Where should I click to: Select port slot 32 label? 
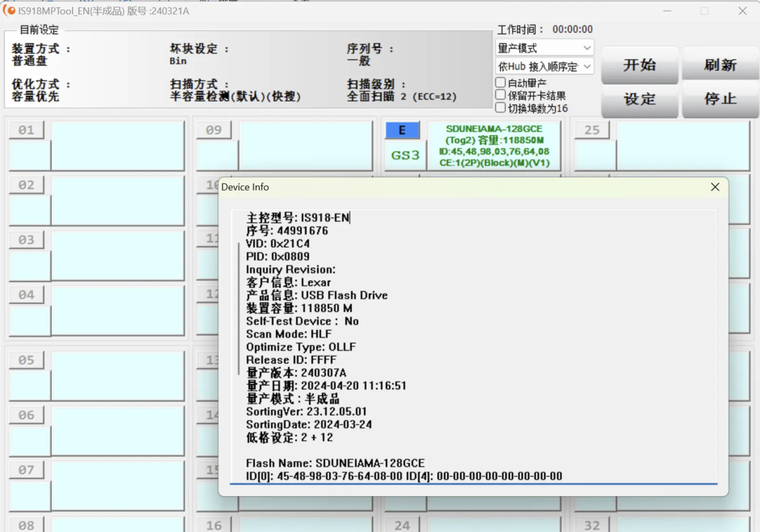(x=592, y=525)
